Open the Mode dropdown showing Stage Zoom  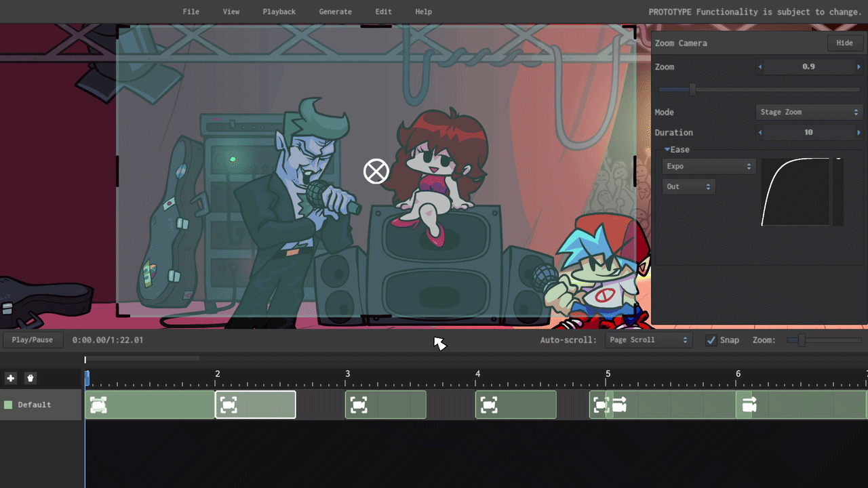(x=808, y=113)
